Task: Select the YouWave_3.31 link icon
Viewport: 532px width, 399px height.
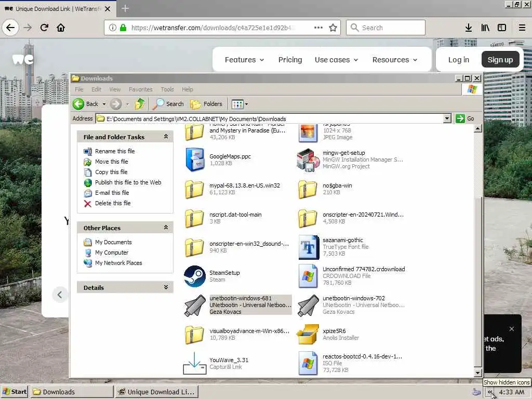Action: point(195,363)
